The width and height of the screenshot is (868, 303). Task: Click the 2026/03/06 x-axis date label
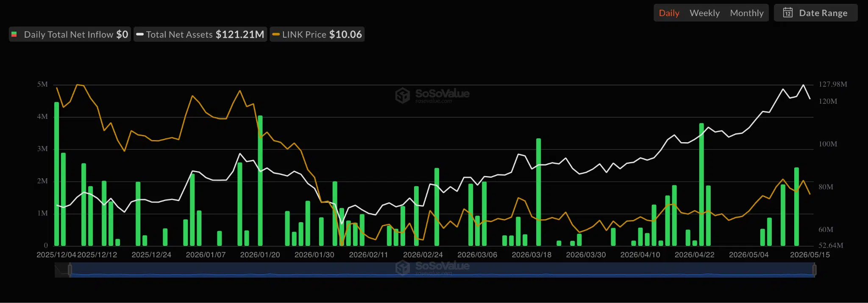(477, 255)
